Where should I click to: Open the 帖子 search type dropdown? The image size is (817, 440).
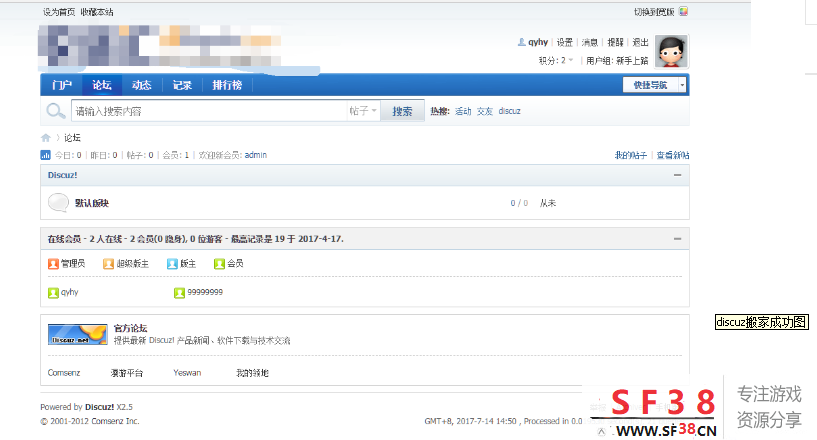point(363,111)
